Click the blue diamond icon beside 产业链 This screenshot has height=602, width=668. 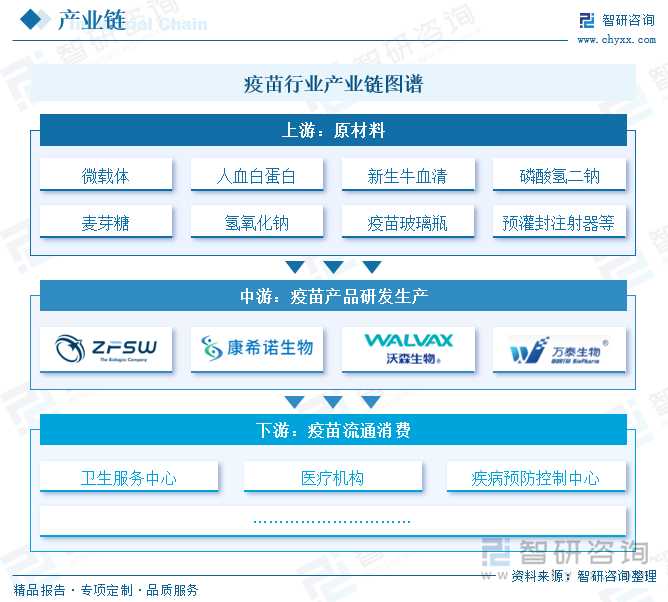click(x=30, y=20)
